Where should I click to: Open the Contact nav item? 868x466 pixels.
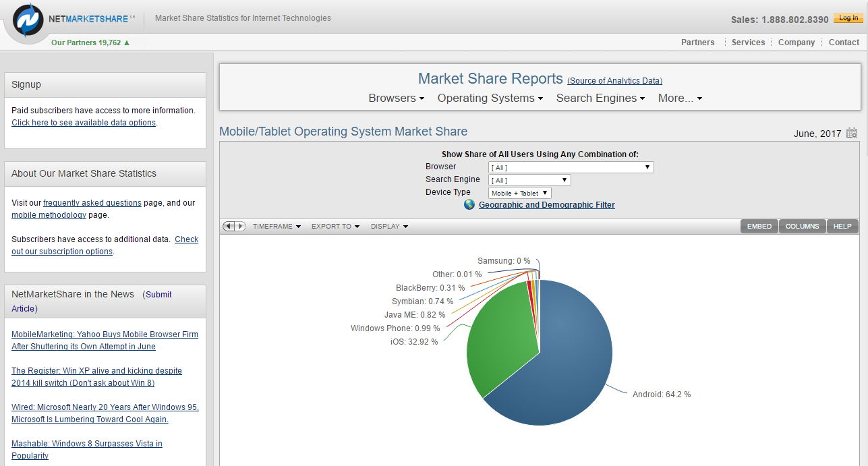(x=844, y=42)
